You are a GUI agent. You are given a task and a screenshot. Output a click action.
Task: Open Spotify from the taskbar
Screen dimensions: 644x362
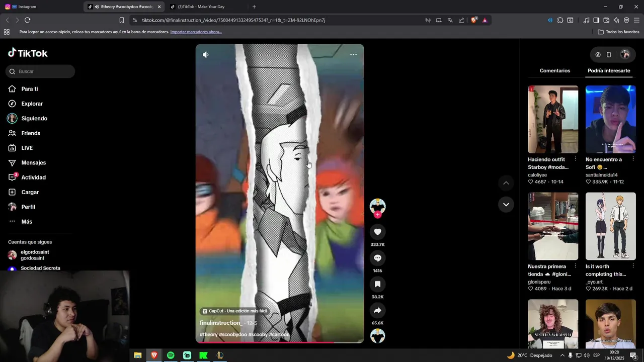[x=171, y=355]
